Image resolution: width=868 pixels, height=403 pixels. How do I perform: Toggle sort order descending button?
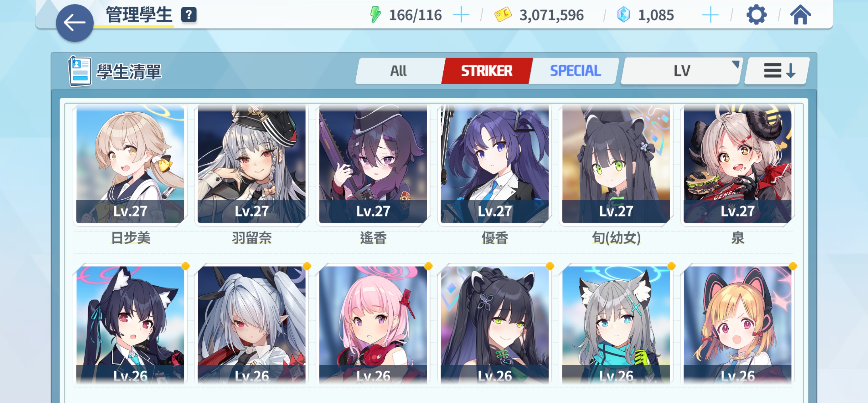(x=777, y=71)
